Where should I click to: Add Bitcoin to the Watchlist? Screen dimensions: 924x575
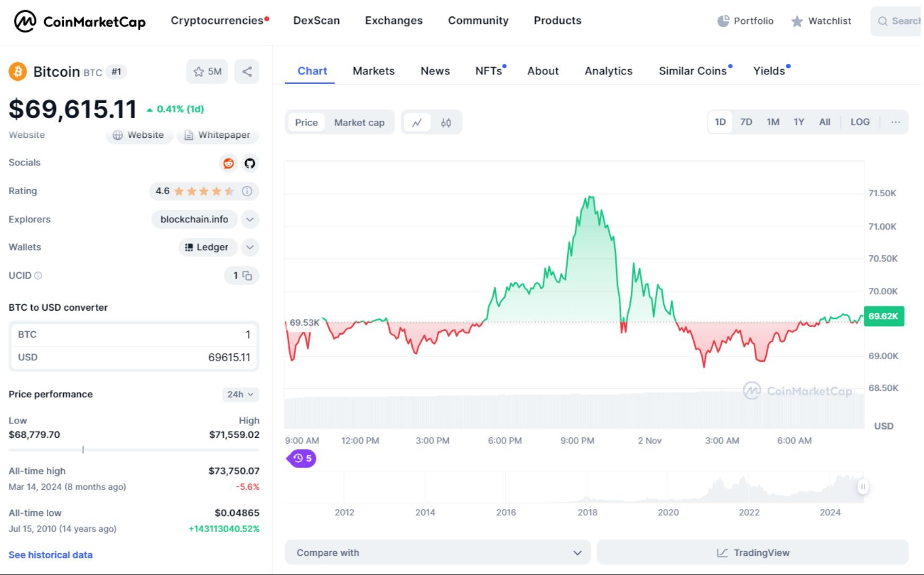tap(207, 71)
